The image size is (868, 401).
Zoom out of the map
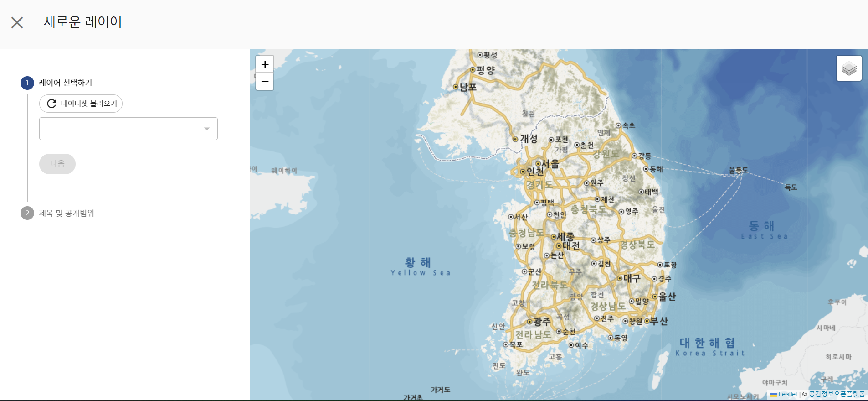[x=265, y=81]
